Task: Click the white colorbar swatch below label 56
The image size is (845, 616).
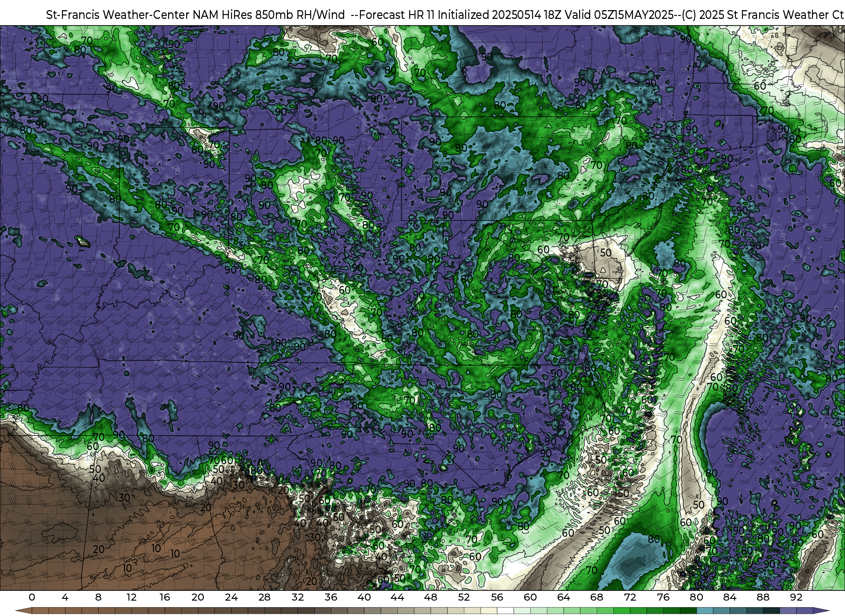Action: (505, 611)
